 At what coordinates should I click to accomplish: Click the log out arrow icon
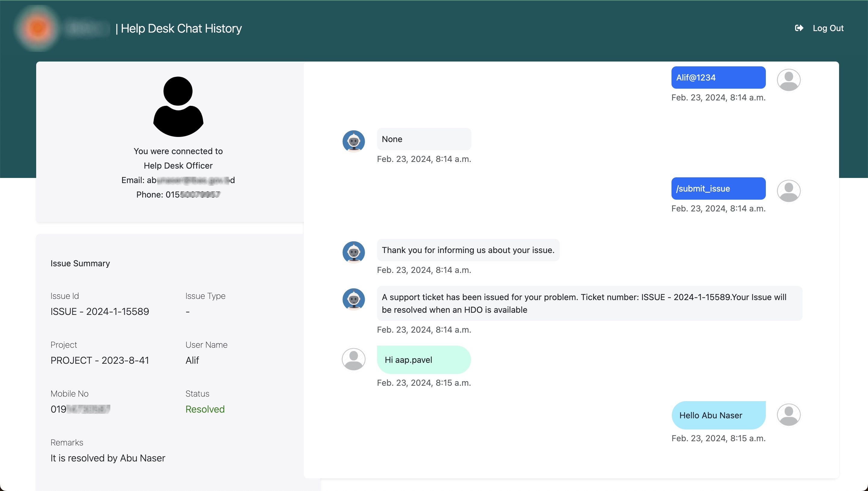pyautogui.click(x=799, y=28)
